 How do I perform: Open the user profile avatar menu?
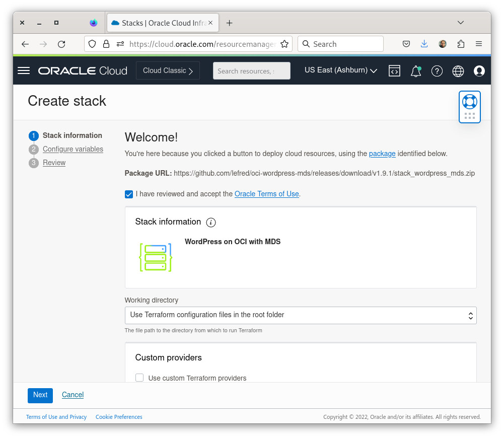click(x=479, y=70)
